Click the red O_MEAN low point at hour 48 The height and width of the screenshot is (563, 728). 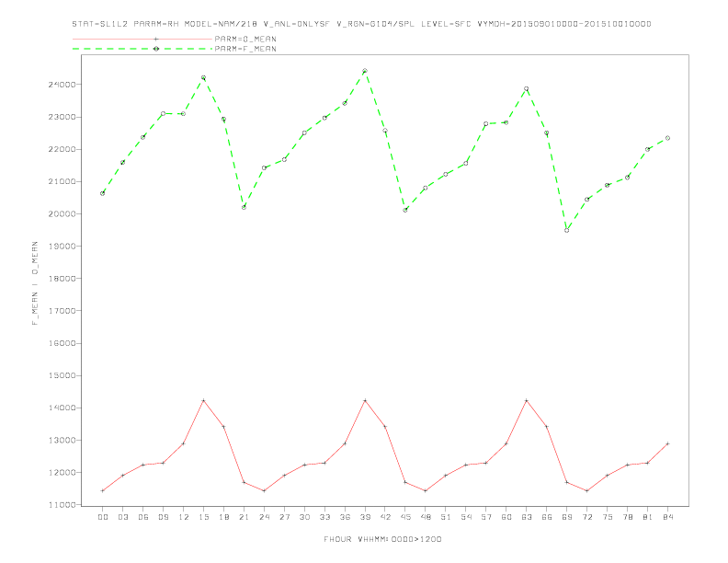click(426, 490)
